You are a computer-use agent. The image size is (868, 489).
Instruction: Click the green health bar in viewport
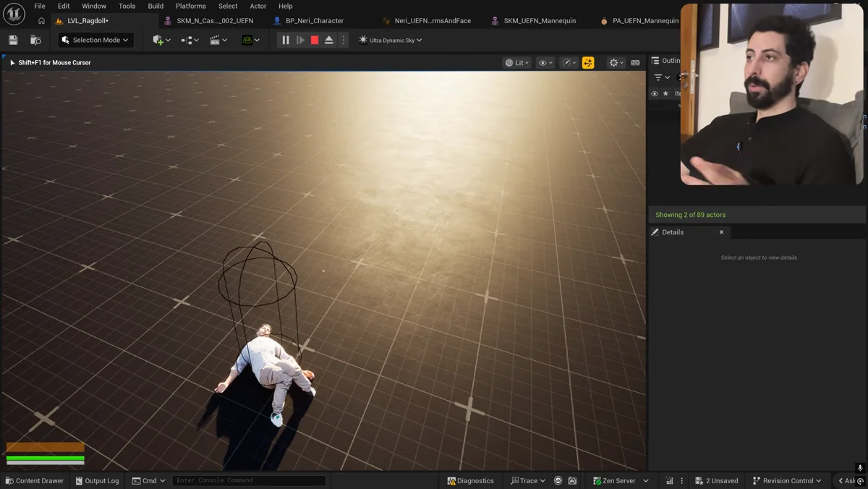point(46,459)
